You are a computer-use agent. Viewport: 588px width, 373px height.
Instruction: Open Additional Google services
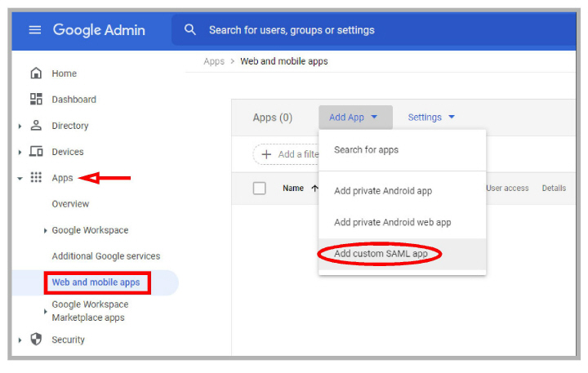click(106, 256)
